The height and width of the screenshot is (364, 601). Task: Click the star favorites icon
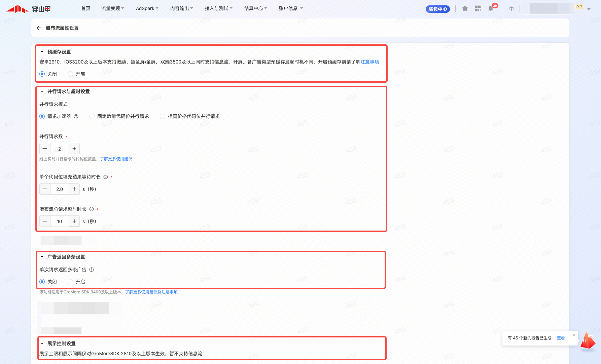465,9
